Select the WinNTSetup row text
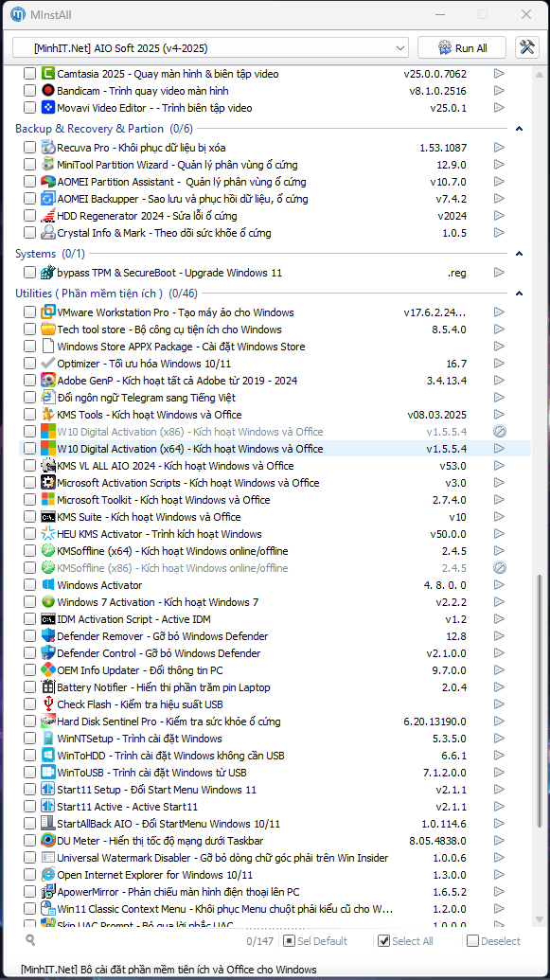 coord(139,739)
